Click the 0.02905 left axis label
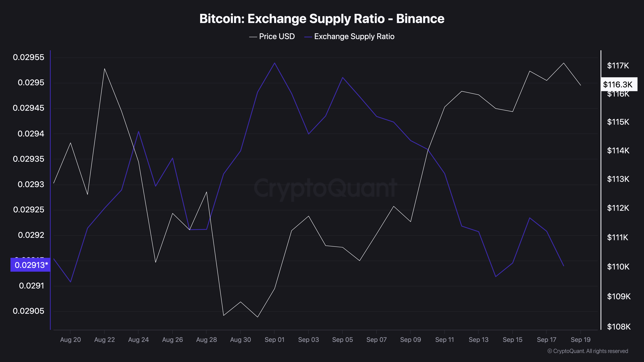Viewport: 644px width, 362px height. tap(28, 311)
